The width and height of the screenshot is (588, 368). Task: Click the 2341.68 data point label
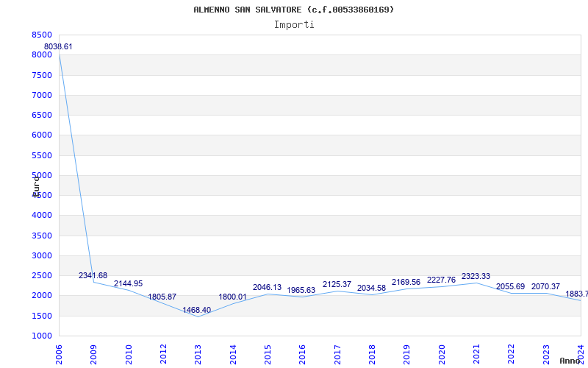pyautogui.click(x=93, y=276)
